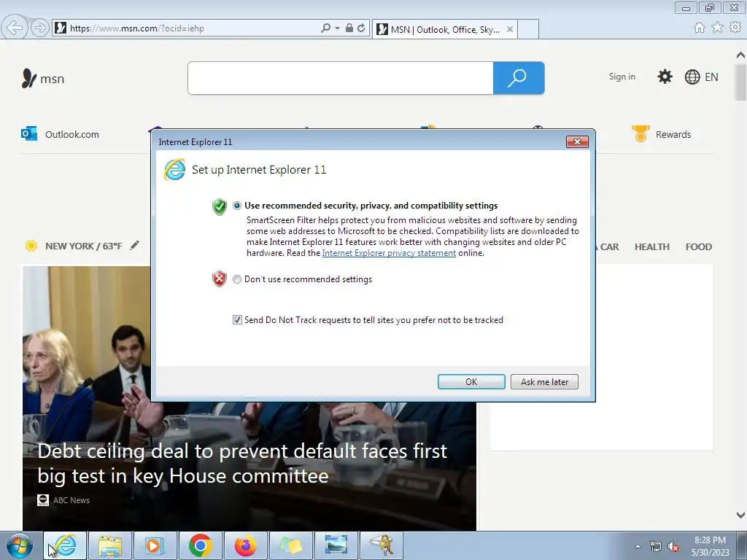Click the blue MSN search button
The height and width of the screenshot is (560, 747).
(x=519, y=78)
